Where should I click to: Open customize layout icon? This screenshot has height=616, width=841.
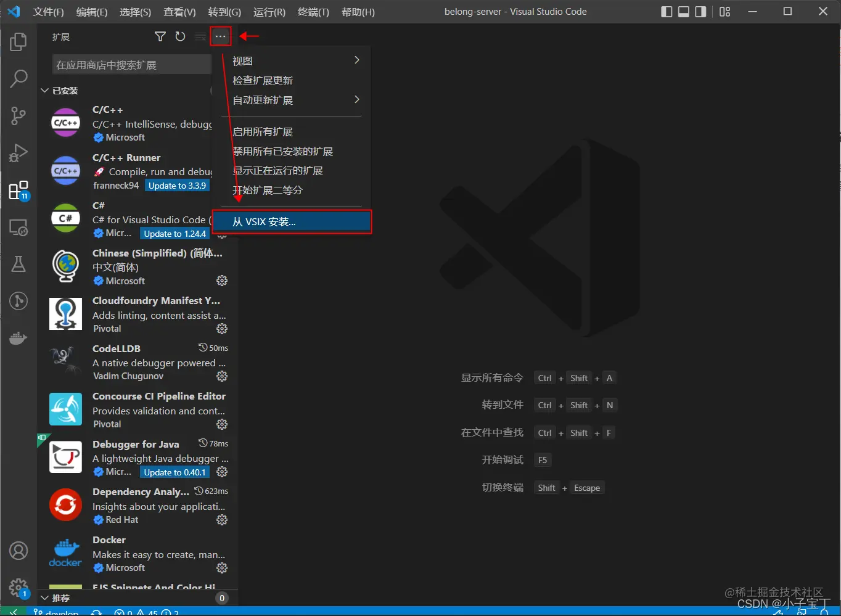pyautogui.click(x=724, y=12)
